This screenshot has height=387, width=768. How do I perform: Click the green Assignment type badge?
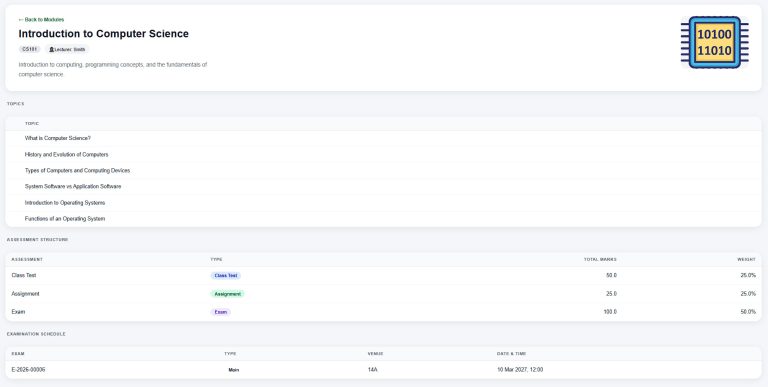pos(228,294)
